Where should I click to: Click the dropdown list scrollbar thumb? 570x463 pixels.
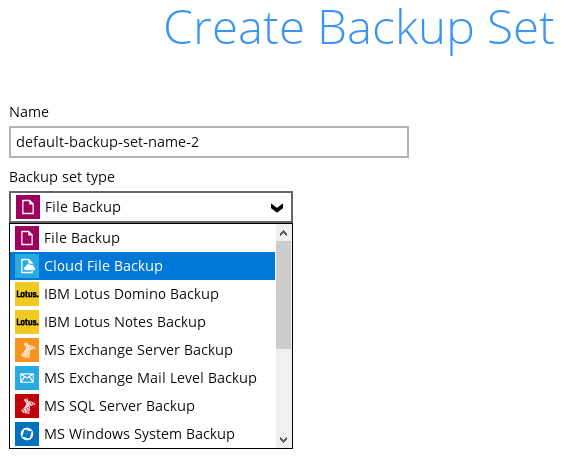pyautogui.click(x=284, y=295)
